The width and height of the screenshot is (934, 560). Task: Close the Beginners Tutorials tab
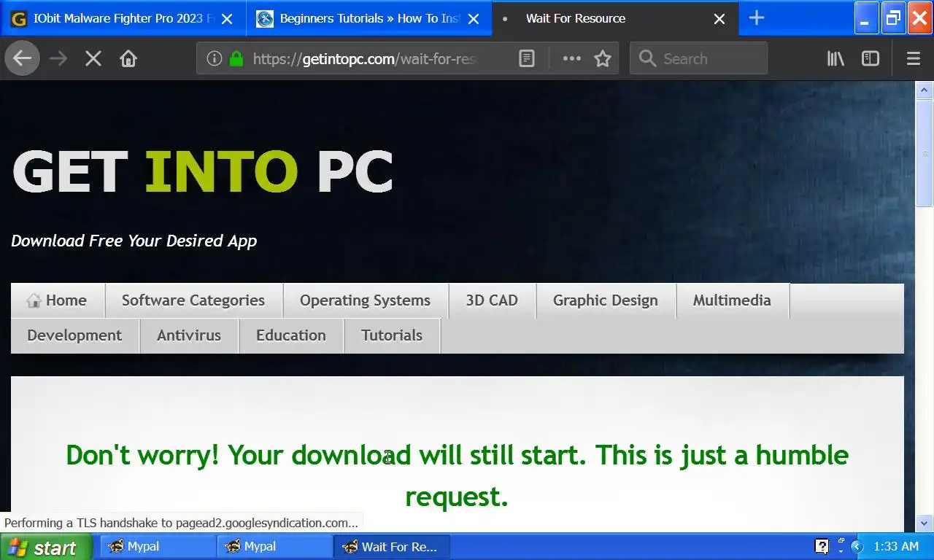click(474, 19)
